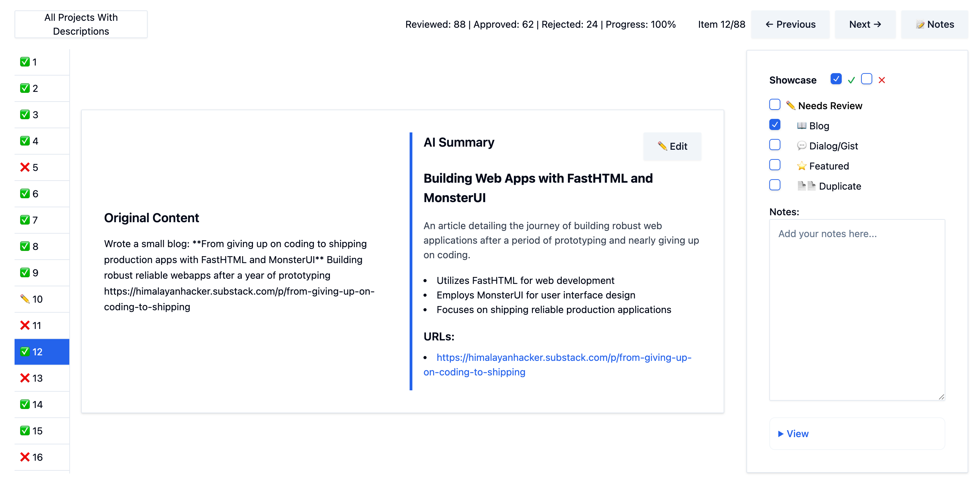Select item 16 in the sidebar list
980x486 pixels.
click(x=37, y=458)
